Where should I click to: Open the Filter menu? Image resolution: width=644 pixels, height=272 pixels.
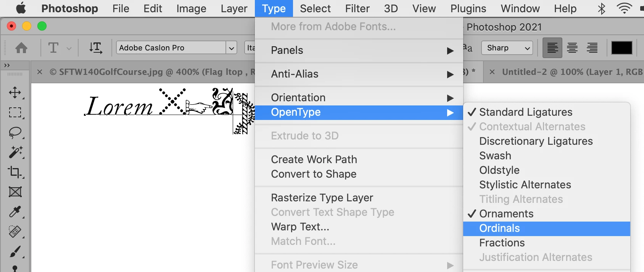tap(357, 8)
